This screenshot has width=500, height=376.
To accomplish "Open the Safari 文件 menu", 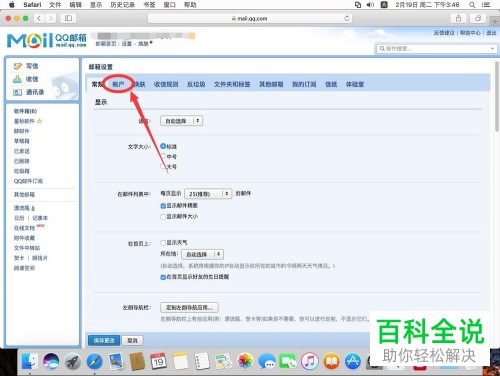I will [55, 5].
